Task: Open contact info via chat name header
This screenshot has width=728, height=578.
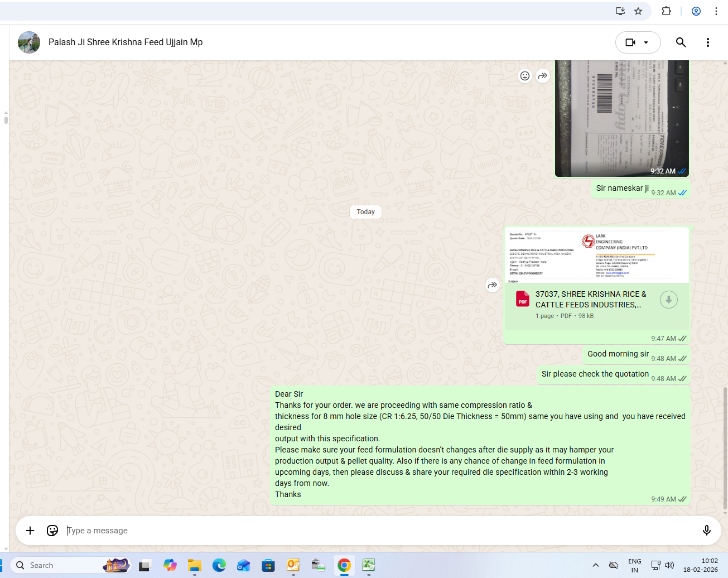Action: tap(126, 42)
